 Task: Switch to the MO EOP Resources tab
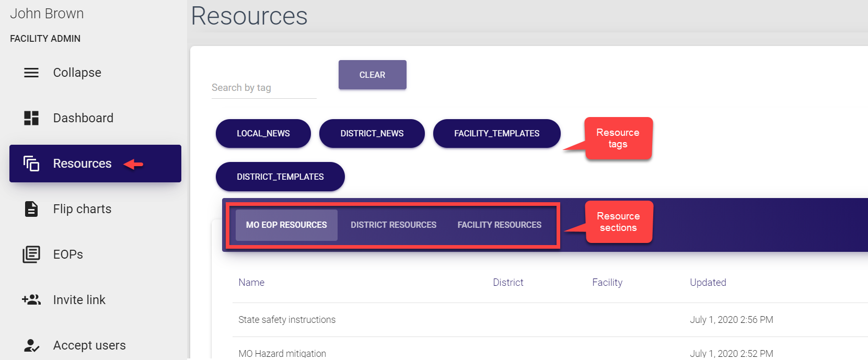(286, 225)
